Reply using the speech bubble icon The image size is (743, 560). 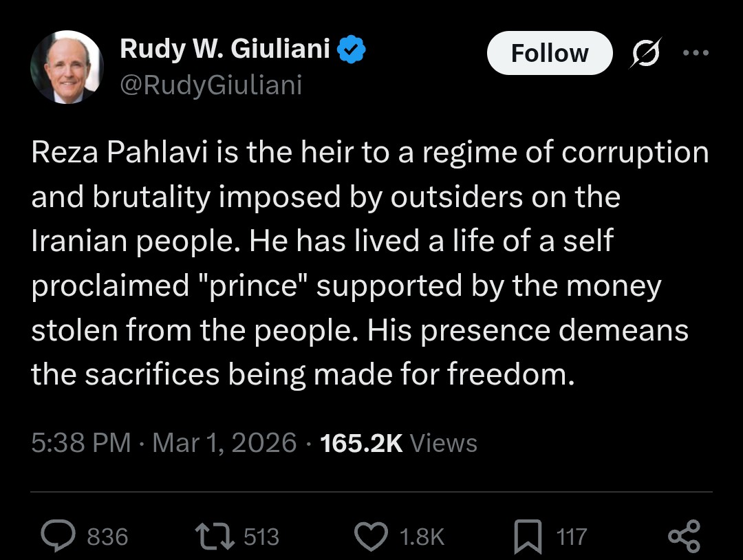58,536
